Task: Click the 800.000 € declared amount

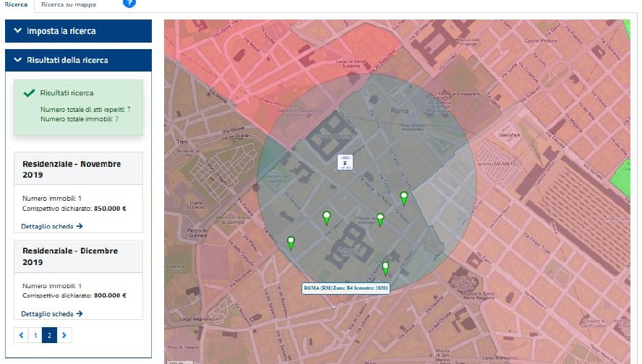Action: (x=110, y=295)
